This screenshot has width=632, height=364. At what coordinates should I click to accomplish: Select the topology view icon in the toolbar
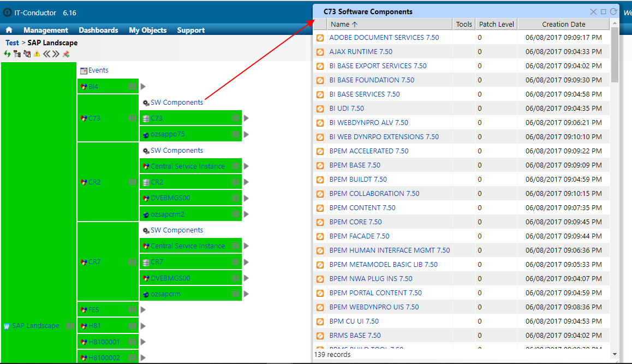(x=17, y=53)
